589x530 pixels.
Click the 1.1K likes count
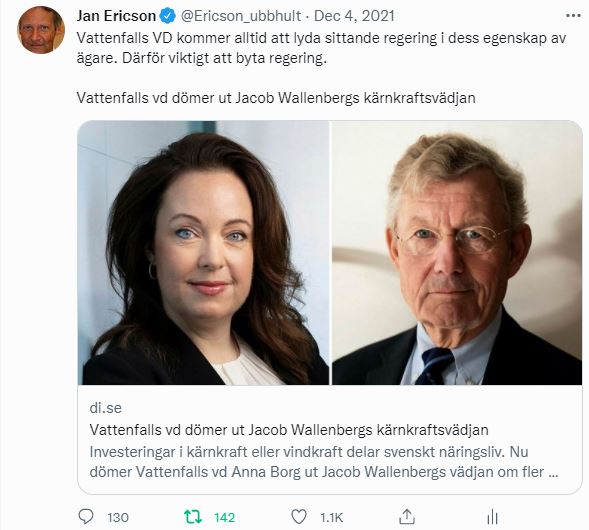click(x=332, y=518)
